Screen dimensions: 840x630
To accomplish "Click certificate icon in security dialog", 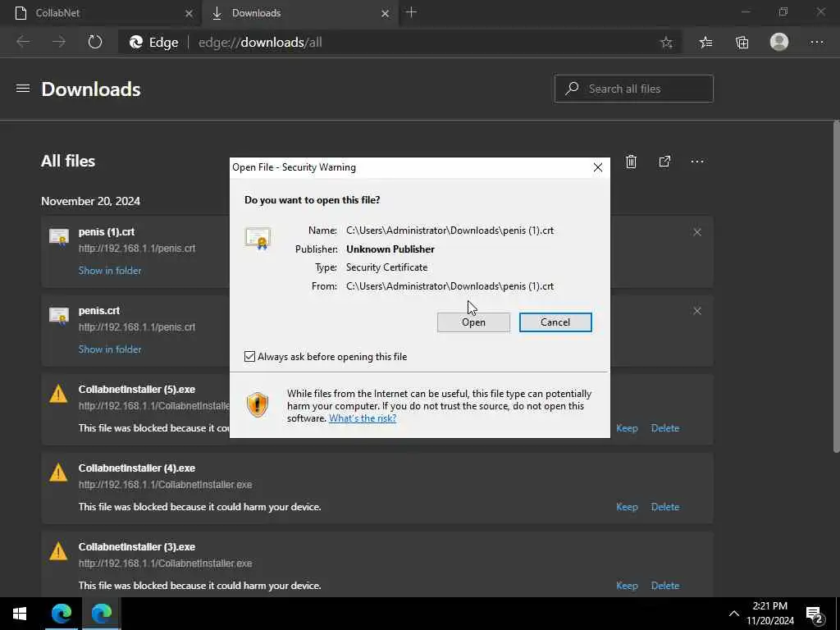I will point(258,238).
